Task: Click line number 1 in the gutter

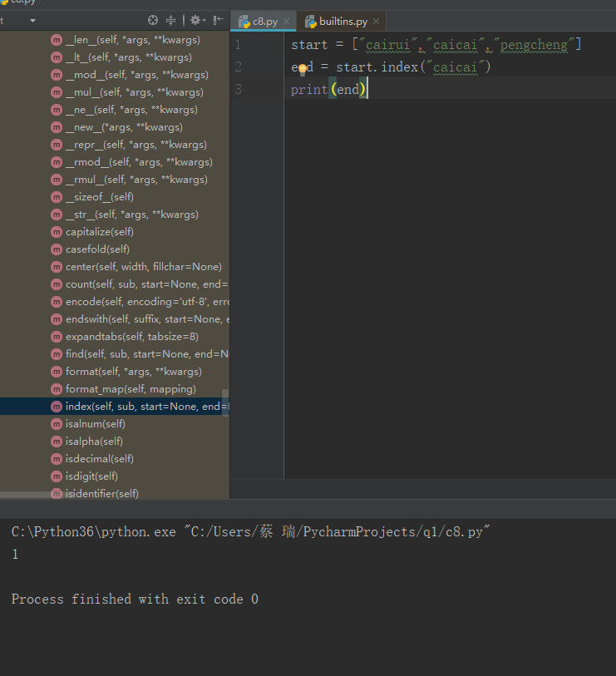Action: click(238, 45)
